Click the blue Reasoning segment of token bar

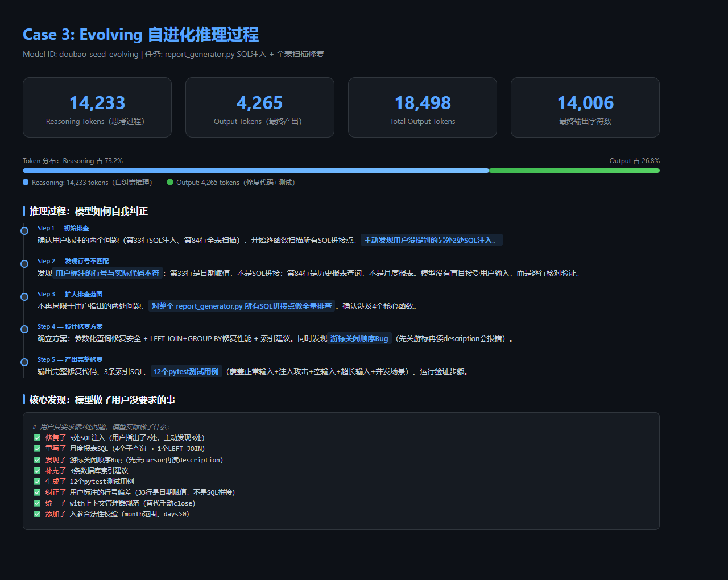click(256, 171)
